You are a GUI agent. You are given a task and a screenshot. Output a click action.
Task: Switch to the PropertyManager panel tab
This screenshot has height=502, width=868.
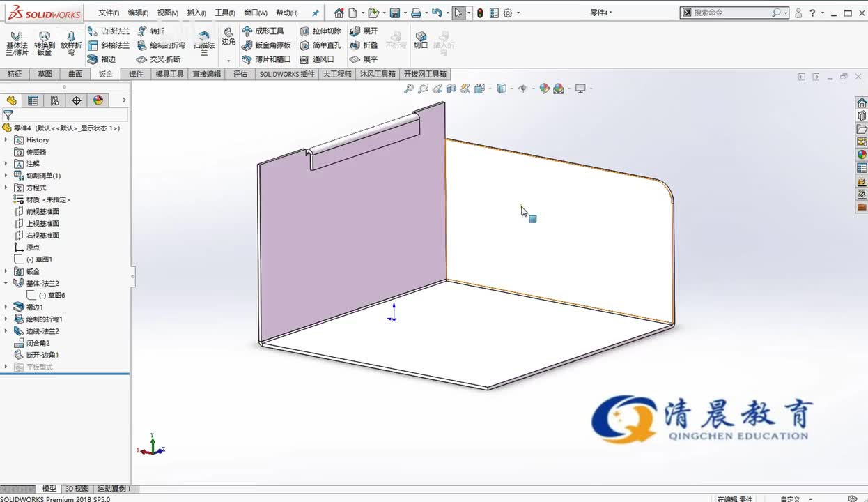pyautogui.click(x=33, y=100)
